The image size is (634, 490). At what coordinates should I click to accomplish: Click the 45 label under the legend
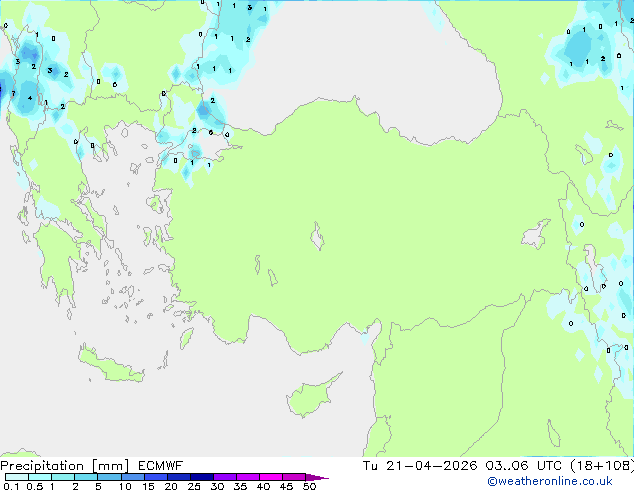(x=286, y=487)
